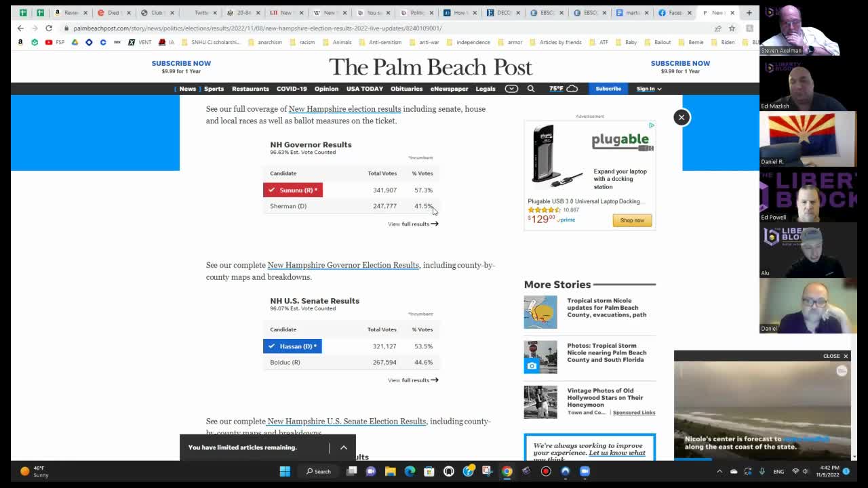Click The Palm Beach Post masthead logo
This screenshot has height=488, width=868.
pyautogui.click(x=431, y=67)
